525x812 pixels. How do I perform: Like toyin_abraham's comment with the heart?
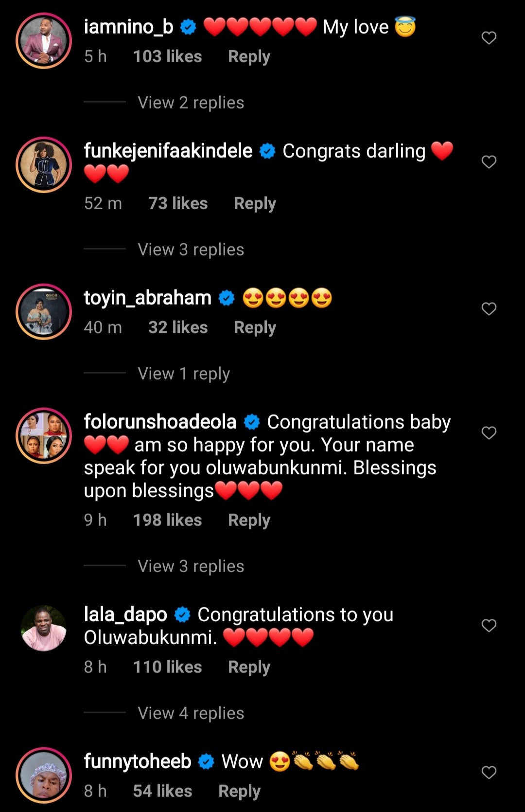click(x=489, y=309)
